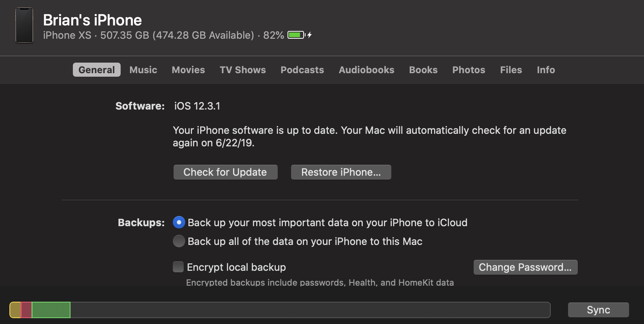Select back up to this Mac option
Viewport: 644px width, 324px height.
pos(179,241)
